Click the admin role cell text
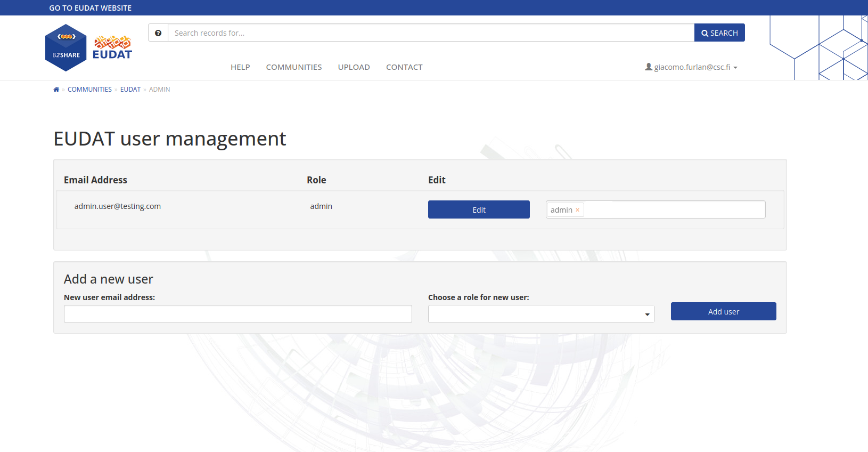This screenshot has height=452, width=868. click(x=321, y=206)
